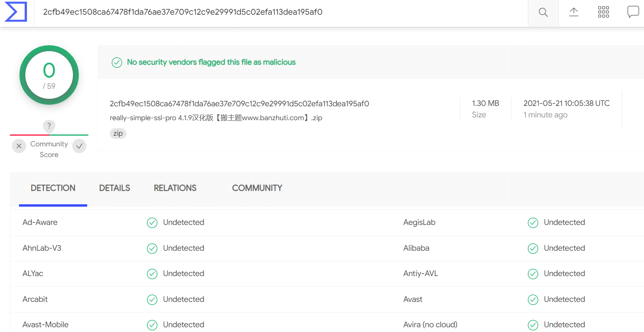
Task: Click the Avira (no cloud) undetected check icon
Action: (x=533, y=325)
